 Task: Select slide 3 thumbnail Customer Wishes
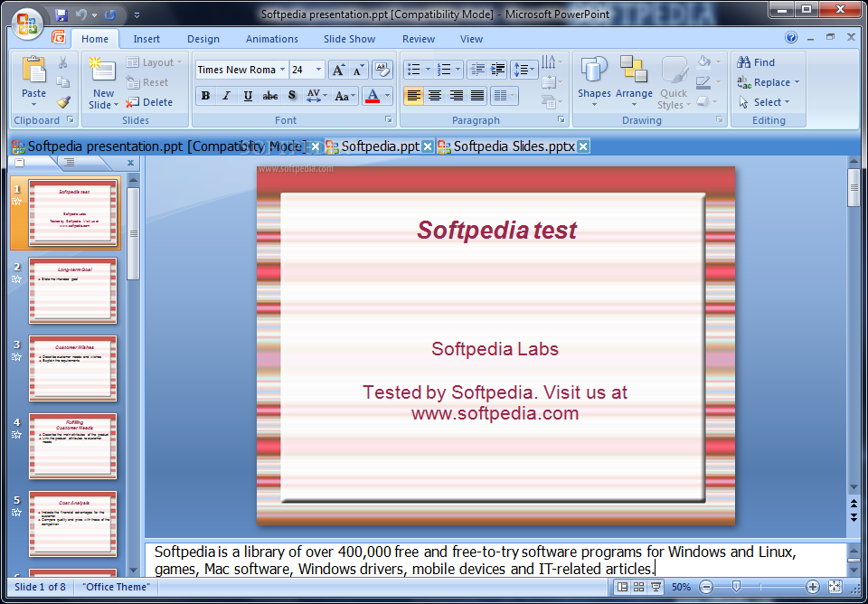[73, 368]
